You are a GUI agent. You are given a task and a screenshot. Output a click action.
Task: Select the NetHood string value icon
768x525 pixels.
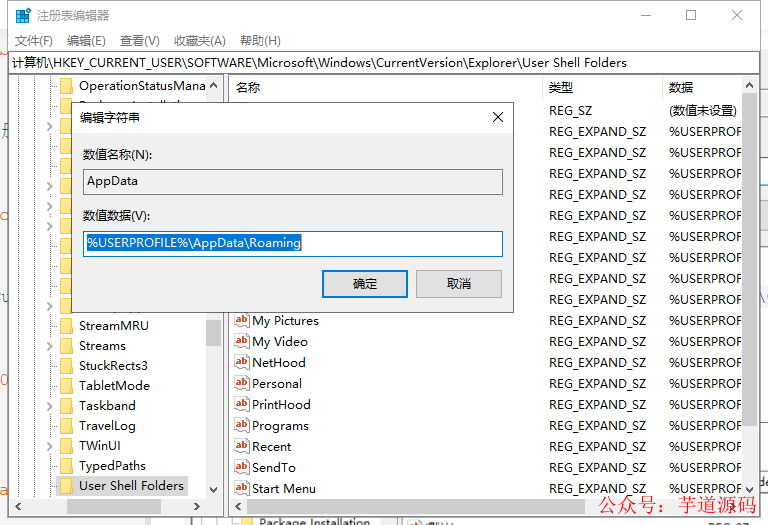[x=241, y=362]
